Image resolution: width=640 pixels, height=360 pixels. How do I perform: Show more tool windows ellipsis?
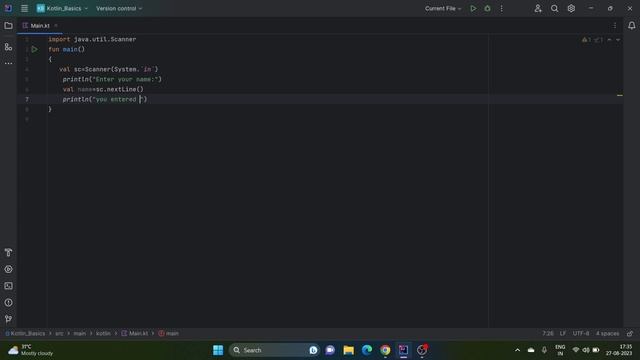(8, 63)
